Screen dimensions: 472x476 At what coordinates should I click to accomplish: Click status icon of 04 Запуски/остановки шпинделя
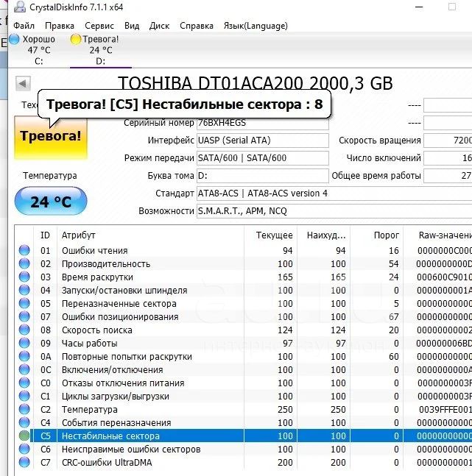pyautogui.click(x=24, y=290)
